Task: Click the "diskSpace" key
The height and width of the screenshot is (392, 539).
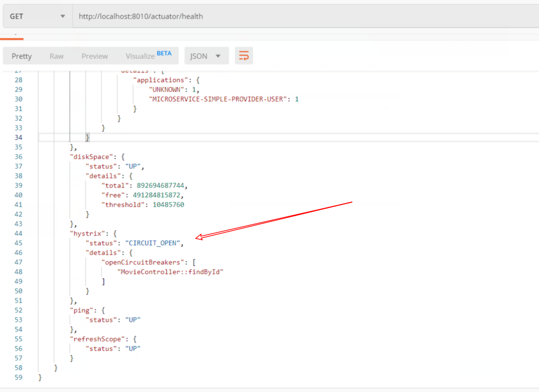Action: click(92, 157)
